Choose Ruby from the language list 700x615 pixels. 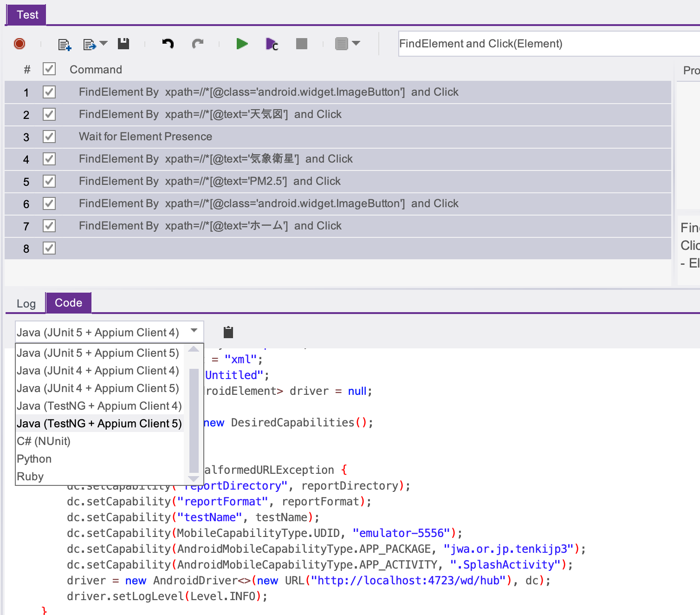[x=100, y=477]
